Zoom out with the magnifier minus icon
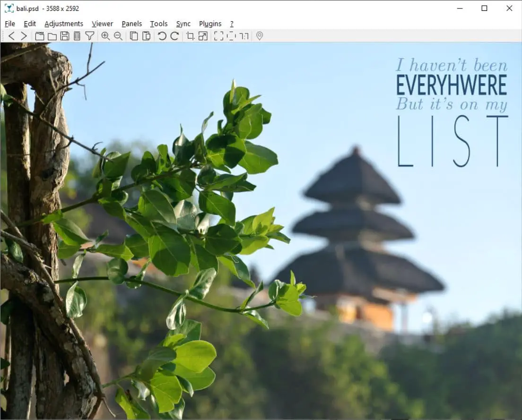522x420 pixels. tap(118, 36)
